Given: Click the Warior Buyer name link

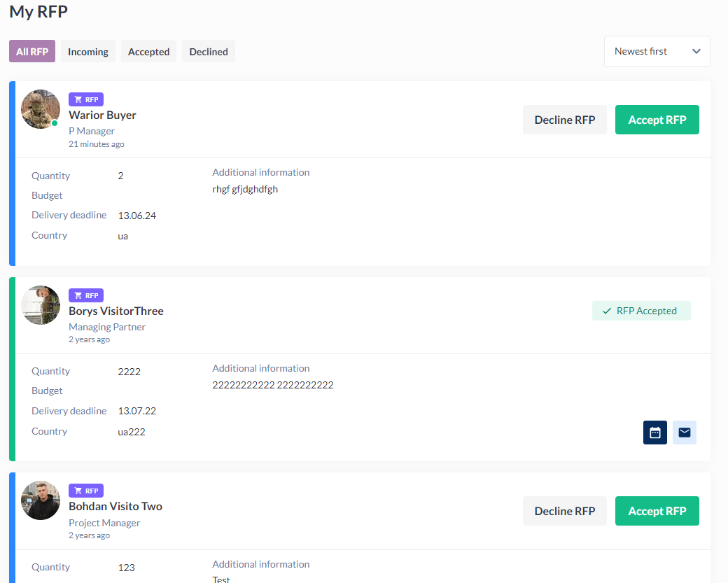Looking at the screenshot, I should [102, 115].
